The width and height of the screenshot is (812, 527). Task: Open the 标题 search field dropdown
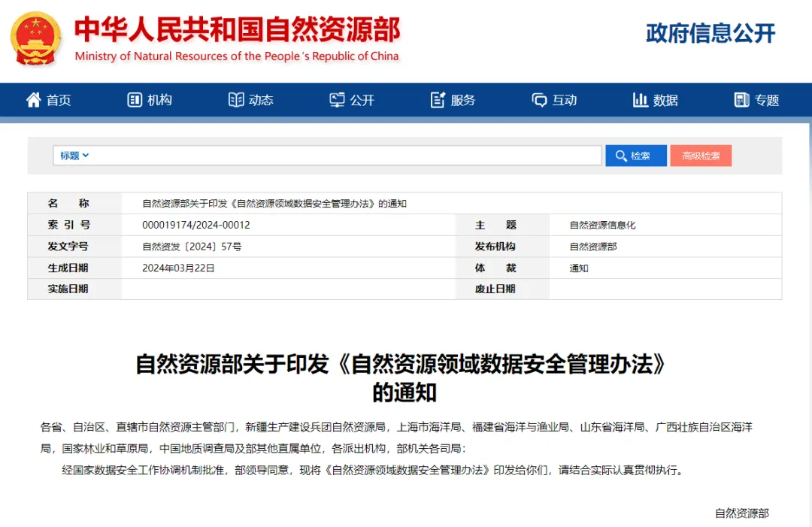[x=74, y=156]
